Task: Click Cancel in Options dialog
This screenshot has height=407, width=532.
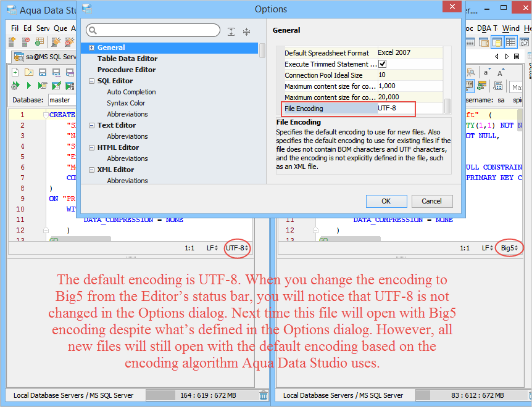Action: [432, 201]
